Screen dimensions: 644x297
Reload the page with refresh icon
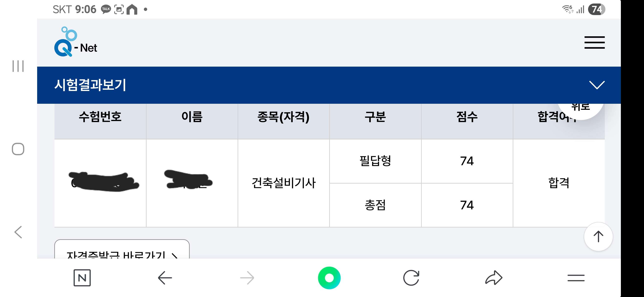coord(411,278)
